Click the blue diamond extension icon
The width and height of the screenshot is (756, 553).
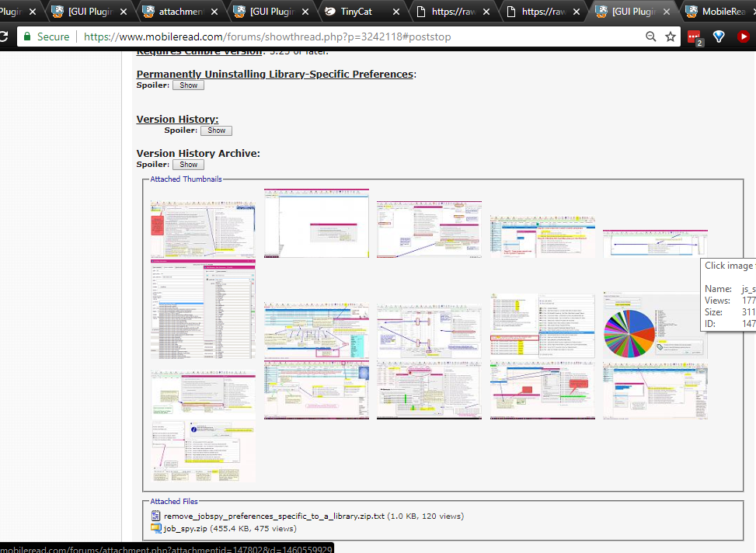pos(719,37)
